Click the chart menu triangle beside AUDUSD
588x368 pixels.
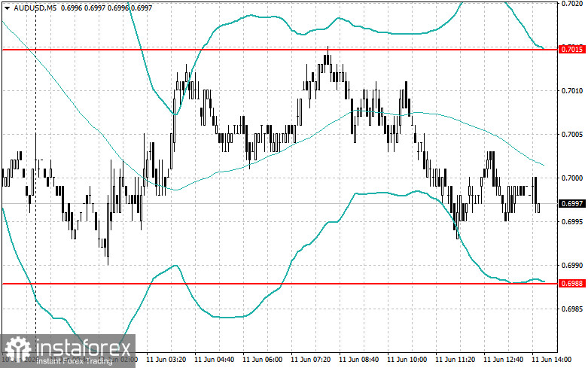[7, 8]
